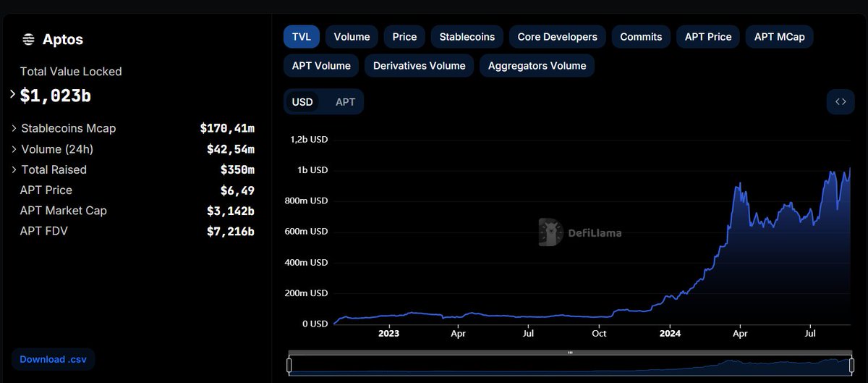Switch chart denomination to USD
The width and height of the screenshot is (868, 383).
pyautogui.click(x=302, y=102)
